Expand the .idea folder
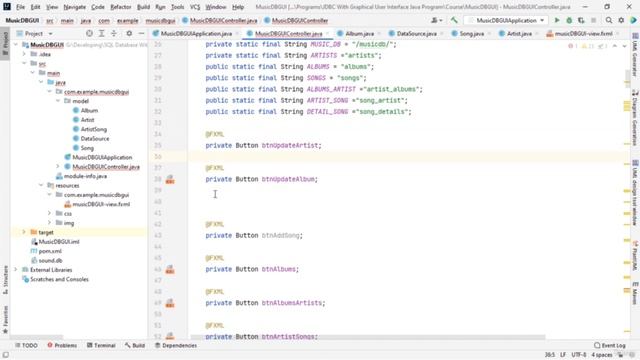The image size is (640, 360). coord(24,54)
